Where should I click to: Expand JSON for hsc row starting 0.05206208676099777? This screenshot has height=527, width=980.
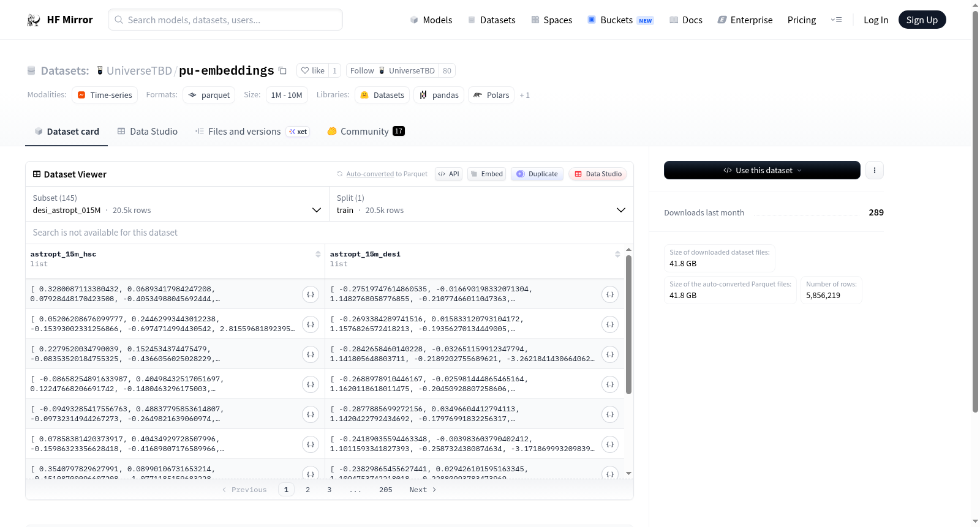tap(311, 324)
